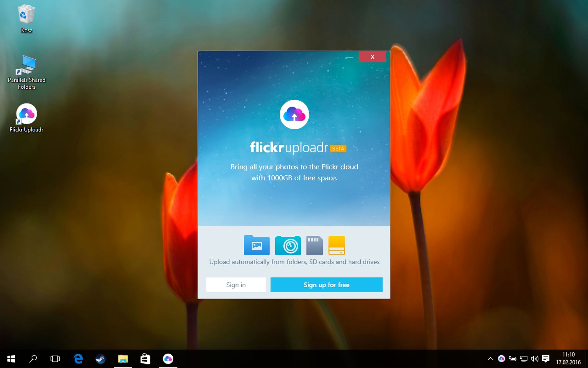Open the Windows Start menu
Image resolution: width=588 pixels, height=368 pixels.
(11, 359)
